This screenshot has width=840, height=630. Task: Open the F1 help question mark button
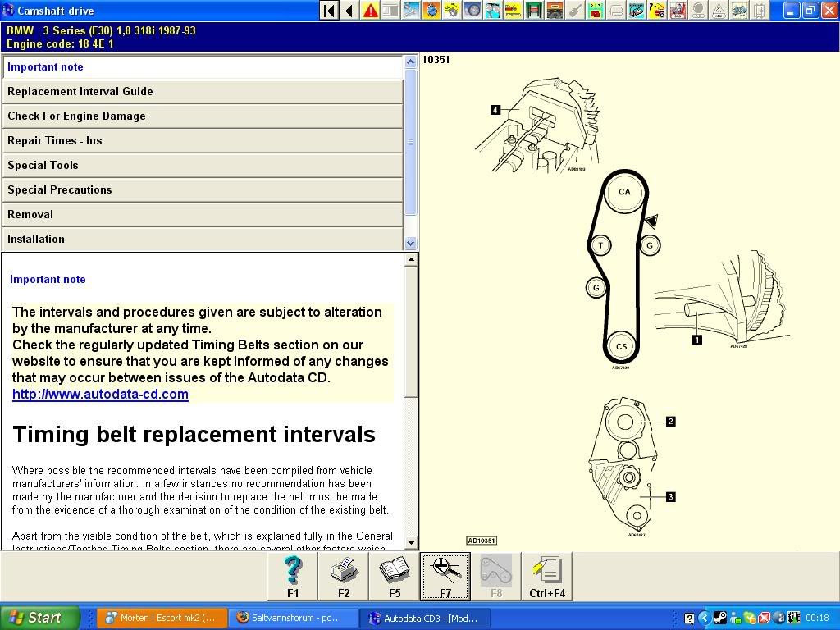293,577
